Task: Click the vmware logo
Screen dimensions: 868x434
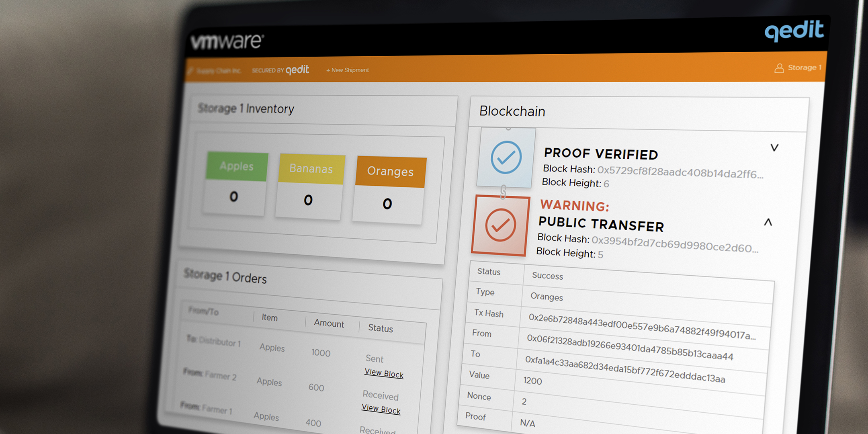Action: click(x=227, y=41)
